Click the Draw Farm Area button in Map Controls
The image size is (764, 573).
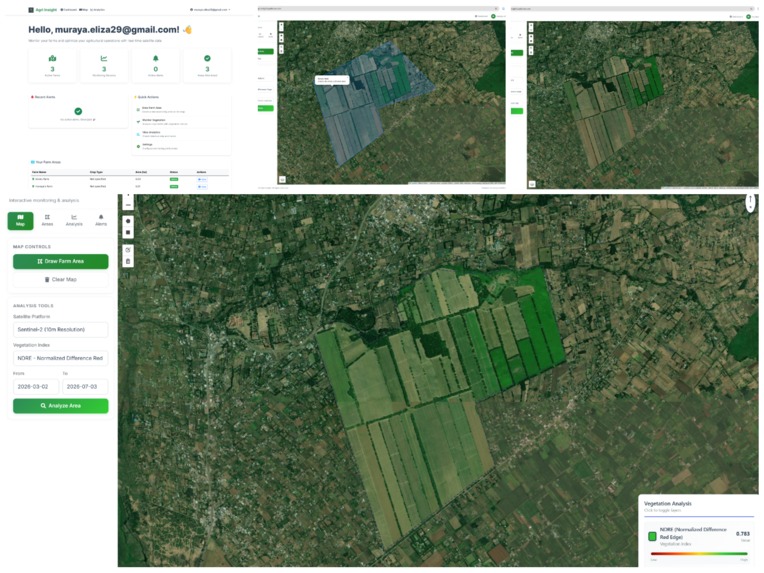point(60,262)
